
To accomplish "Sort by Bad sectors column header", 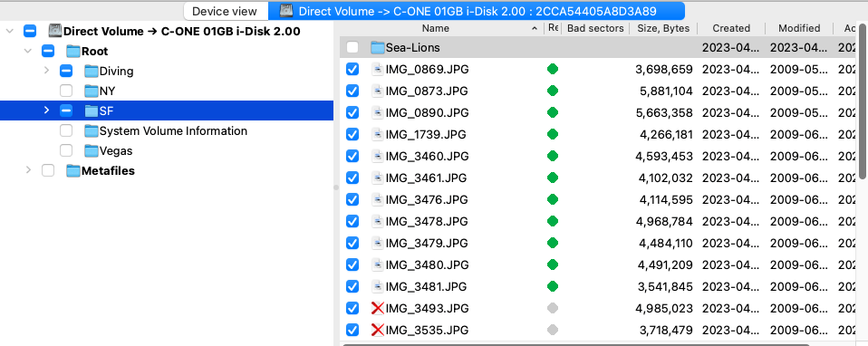I will click(x=595, y=28).
